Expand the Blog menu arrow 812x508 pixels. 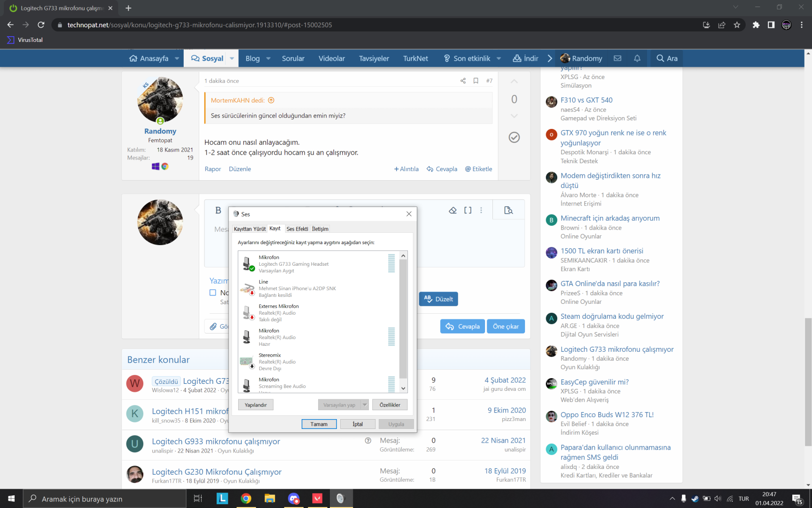pyautogui.click(x=268, y=58)
